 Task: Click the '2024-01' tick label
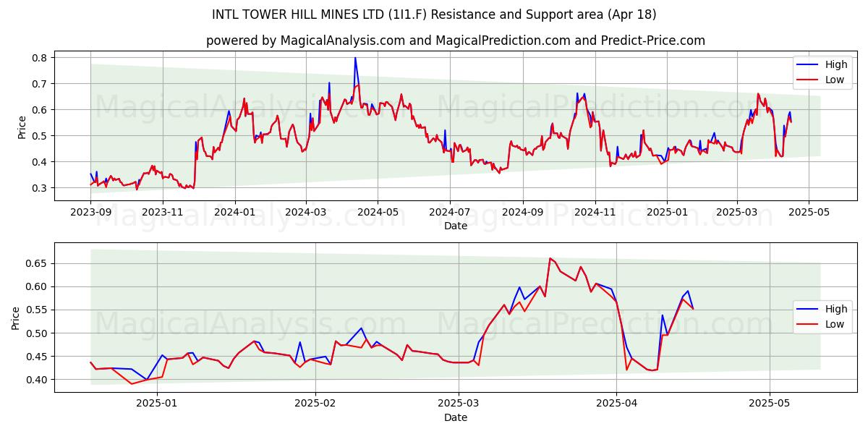[x=235, y=213]
